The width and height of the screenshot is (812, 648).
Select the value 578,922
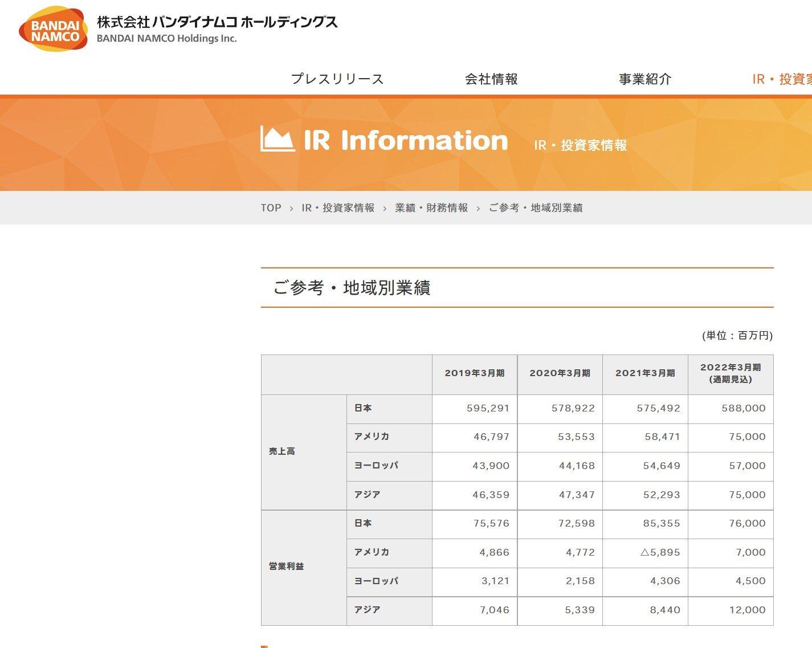(x=573, y=409)
